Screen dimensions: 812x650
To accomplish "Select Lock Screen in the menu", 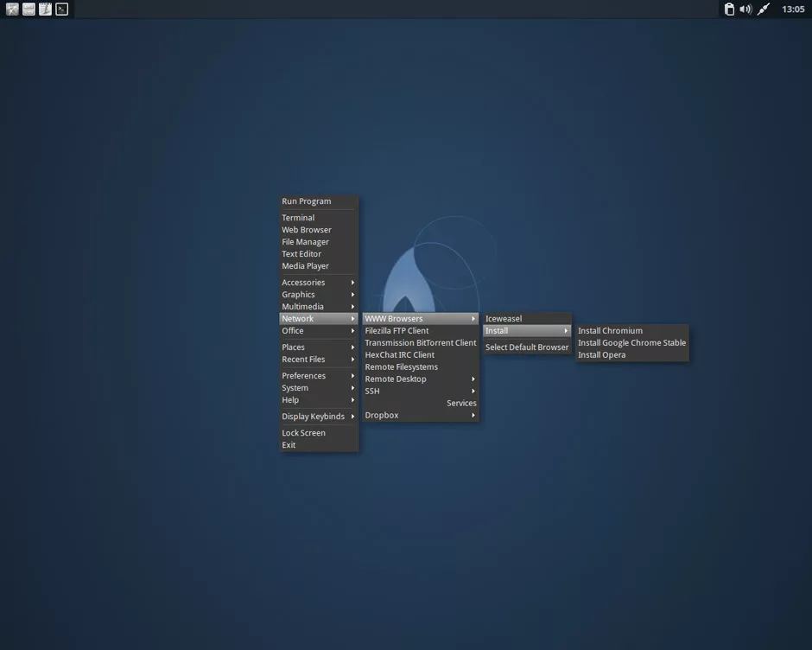I will [319, 433].
